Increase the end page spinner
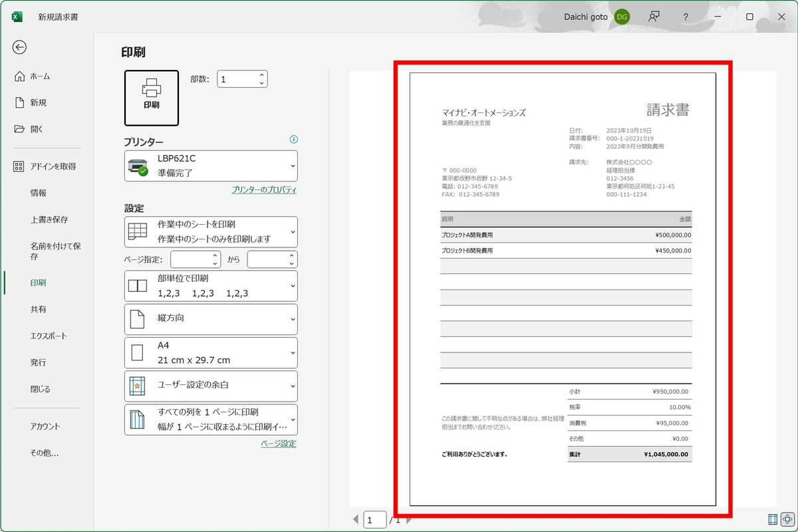This screenshot has height=532, width=798. tap(293, 255)
